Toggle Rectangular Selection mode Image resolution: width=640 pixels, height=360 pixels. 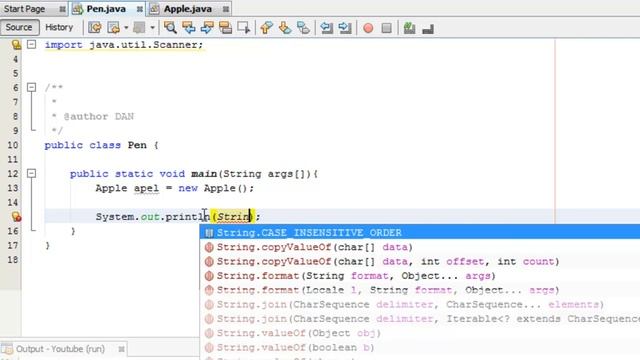[x=244, y=28]
